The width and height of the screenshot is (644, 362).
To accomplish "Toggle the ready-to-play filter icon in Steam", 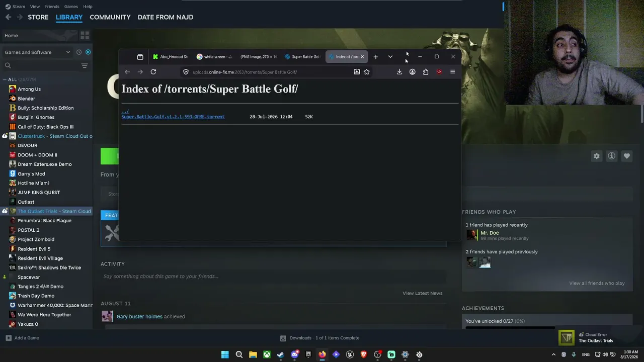I will 88,52.
